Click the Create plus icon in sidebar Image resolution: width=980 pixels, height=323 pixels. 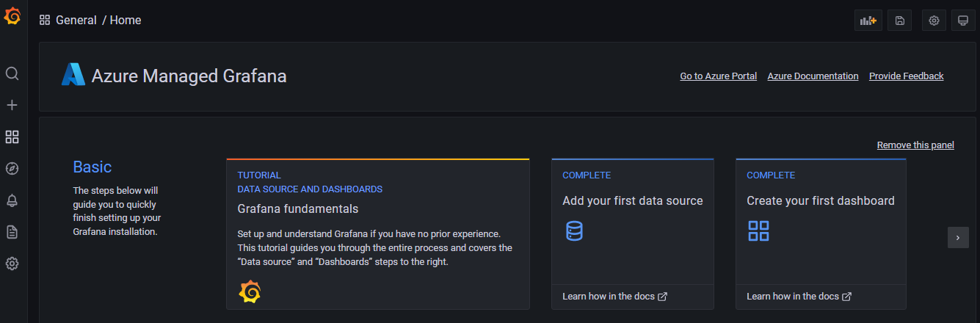point(12,105)
